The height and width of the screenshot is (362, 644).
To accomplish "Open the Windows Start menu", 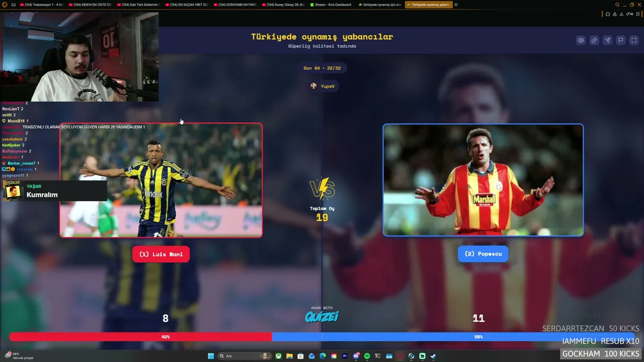I will pyautogui.click(x=211, y=356).
